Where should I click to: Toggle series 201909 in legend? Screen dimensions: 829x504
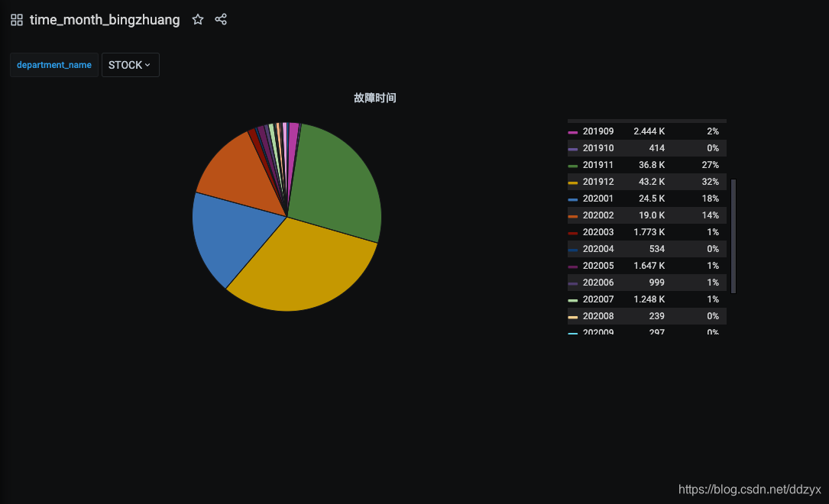[x=598, y=131]
